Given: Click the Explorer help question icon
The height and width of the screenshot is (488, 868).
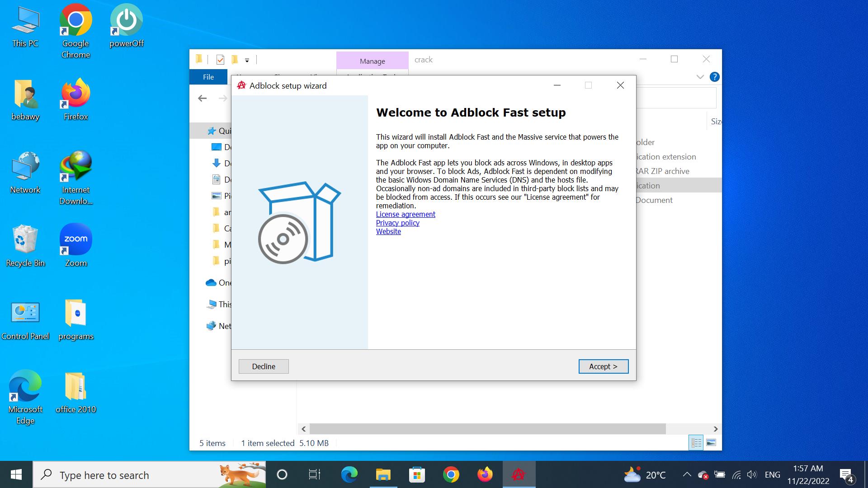Looking at the screenshot, I should pyautogui.click(x=714, y=77).
